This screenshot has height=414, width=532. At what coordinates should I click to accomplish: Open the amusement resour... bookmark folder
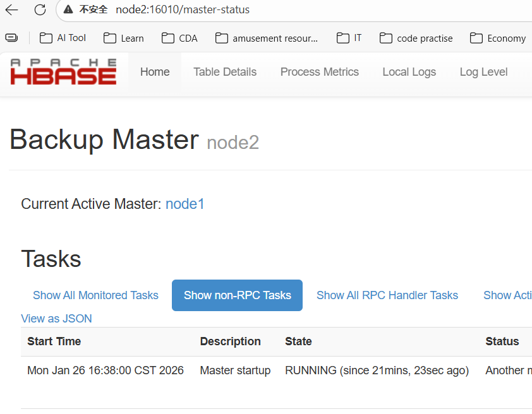pos(267,38)
